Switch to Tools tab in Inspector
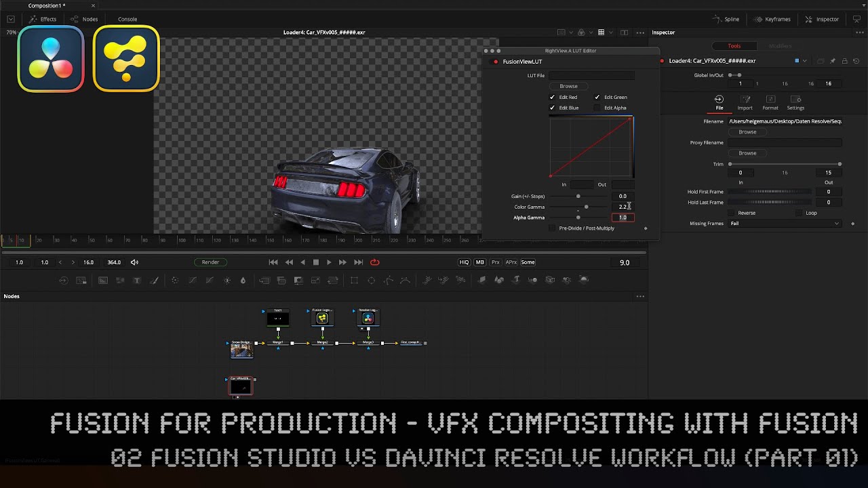Image resolution: width=868 pixels, height=488 pixels. (734, 46)
